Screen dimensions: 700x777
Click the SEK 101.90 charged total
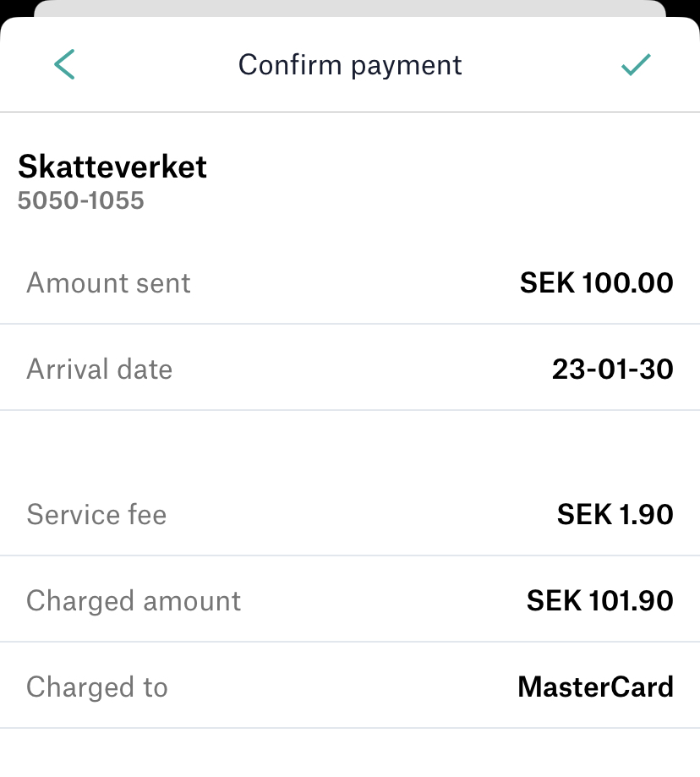(599, 600)
